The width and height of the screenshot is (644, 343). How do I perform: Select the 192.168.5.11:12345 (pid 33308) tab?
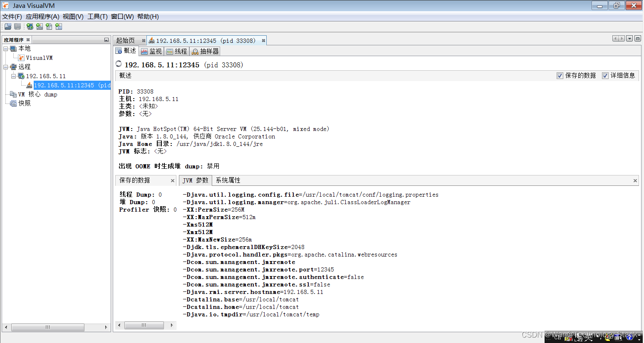[x=206, y=41]
